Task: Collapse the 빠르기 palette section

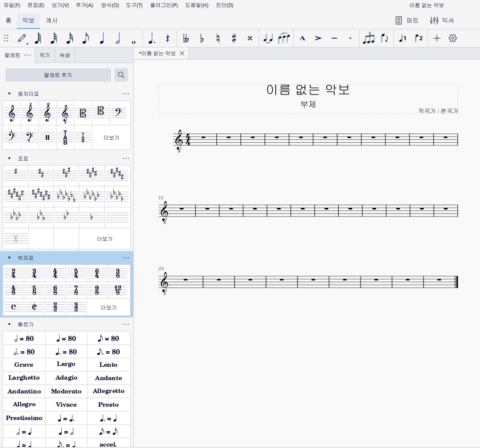Action: (x=9, y=324)
